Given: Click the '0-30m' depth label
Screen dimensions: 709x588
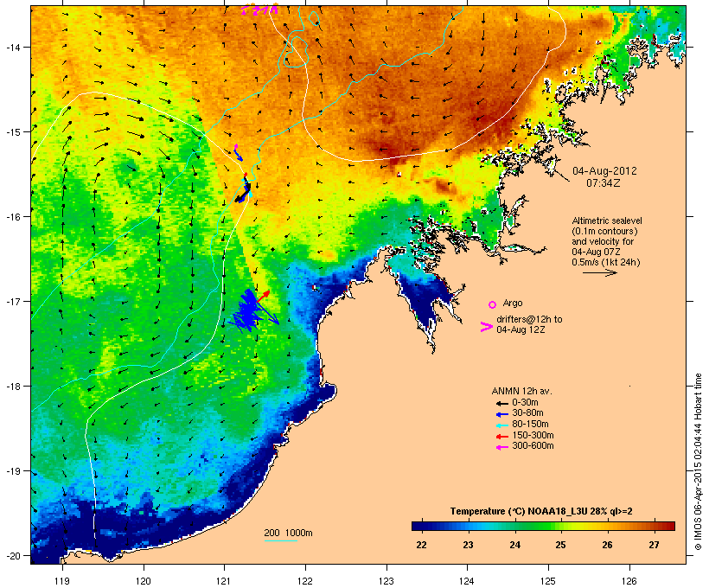Looking at the screenshot, I should (525, 403).
